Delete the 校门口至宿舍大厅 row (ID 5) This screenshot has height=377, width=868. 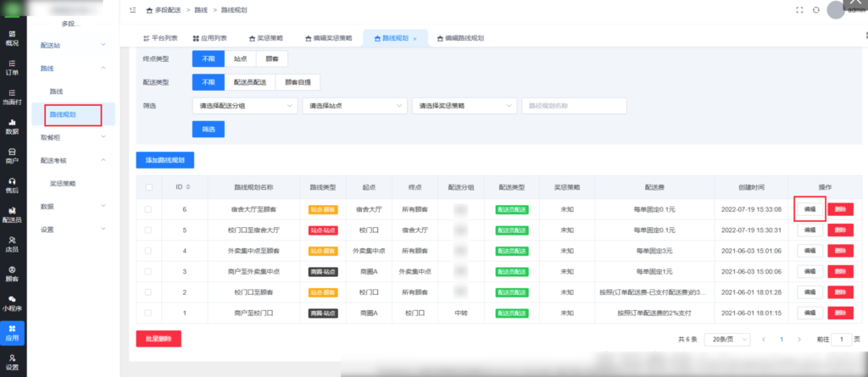pyautogui.click(x=840, y=230)
